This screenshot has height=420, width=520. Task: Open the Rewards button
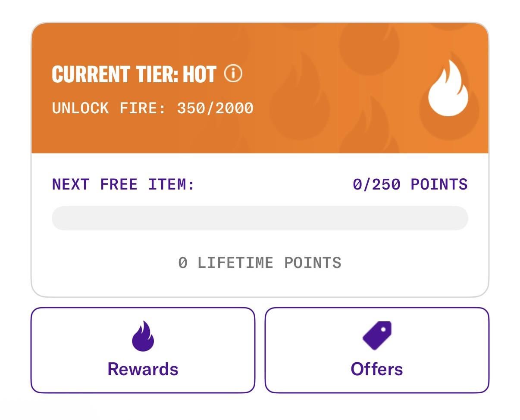[143, 350]
